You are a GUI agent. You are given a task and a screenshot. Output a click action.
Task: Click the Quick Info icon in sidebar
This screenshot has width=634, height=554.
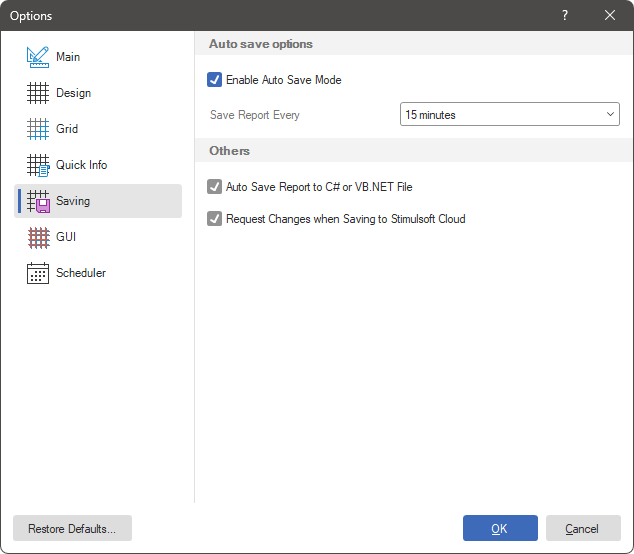[x=38, y=165]
